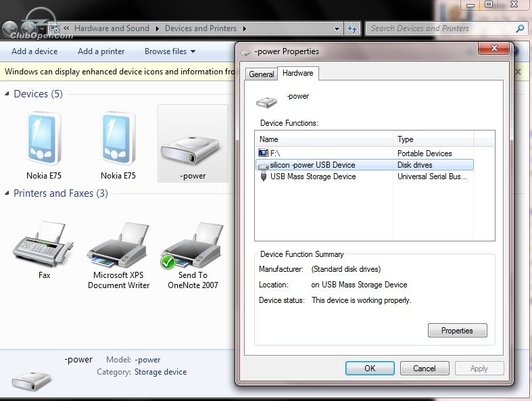This screenshot has height=401, width=532.
Task: Click the Universal Serial Bus... type cell
Action: tap(432, 176)
